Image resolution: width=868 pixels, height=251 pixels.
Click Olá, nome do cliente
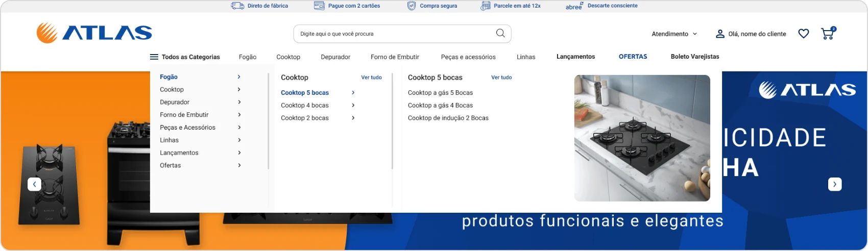click(x=757, y=34)
